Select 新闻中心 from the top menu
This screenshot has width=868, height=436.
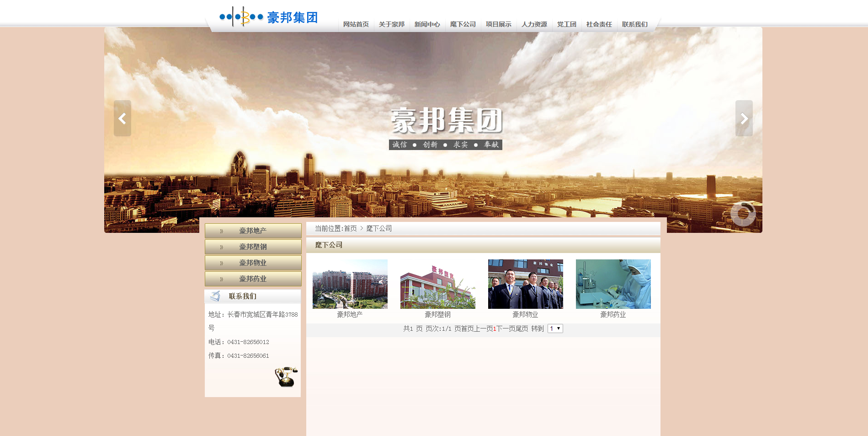[427, 24]
